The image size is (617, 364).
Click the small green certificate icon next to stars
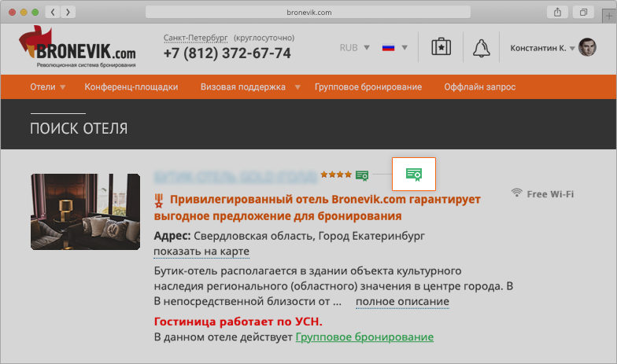coord(362,175)
